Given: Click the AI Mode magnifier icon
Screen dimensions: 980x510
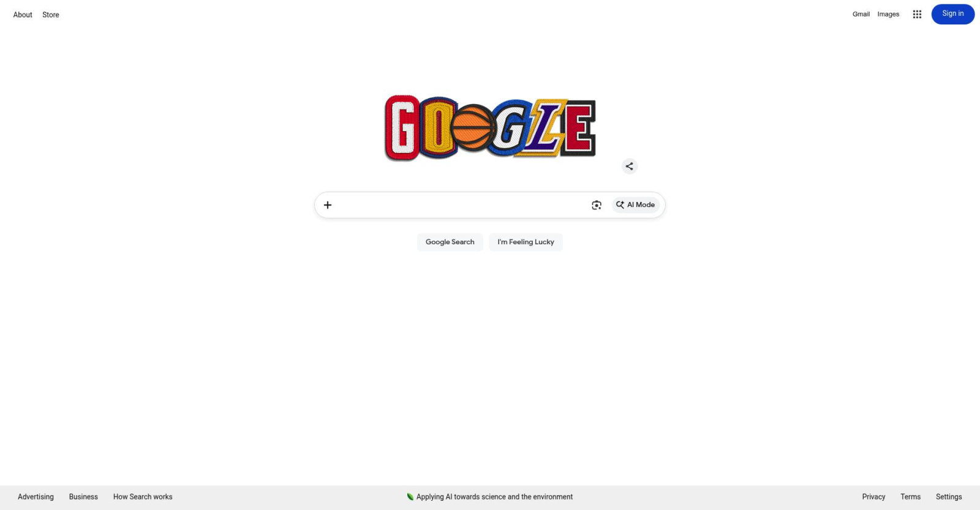Looking at the screenshot, I should click(620, 205).
